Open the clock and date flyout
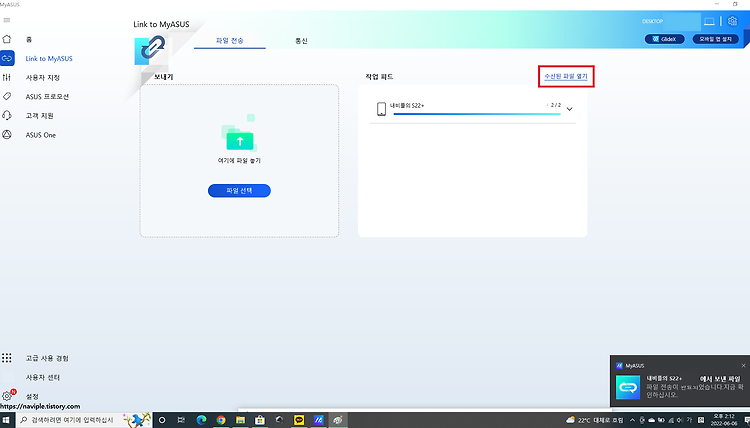 point(724,420)
